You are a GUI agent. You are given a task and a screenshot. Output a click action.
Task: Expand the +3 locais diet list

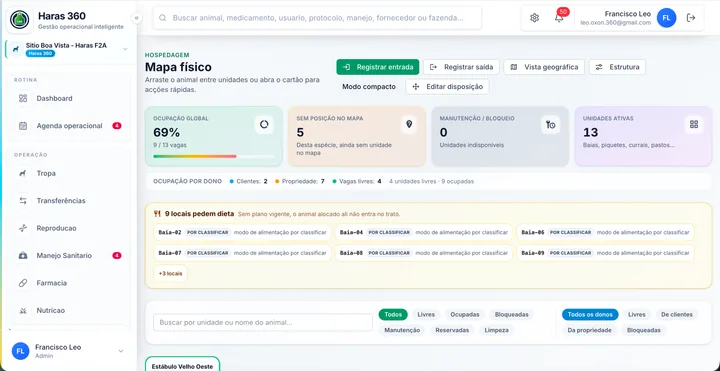170,273
